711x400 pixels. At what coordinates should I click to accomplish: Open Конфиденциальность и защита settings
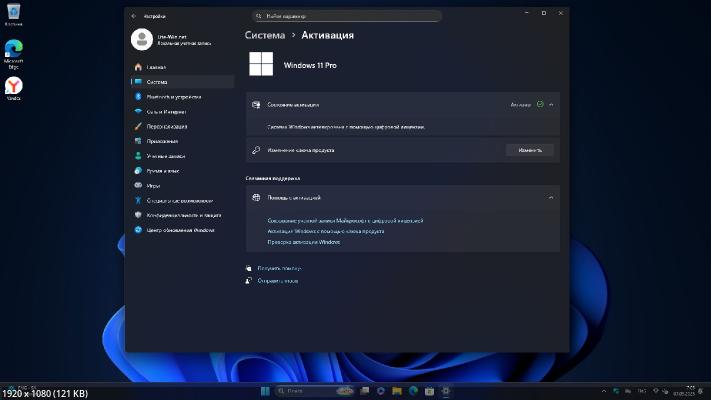(x=183, y=215)
